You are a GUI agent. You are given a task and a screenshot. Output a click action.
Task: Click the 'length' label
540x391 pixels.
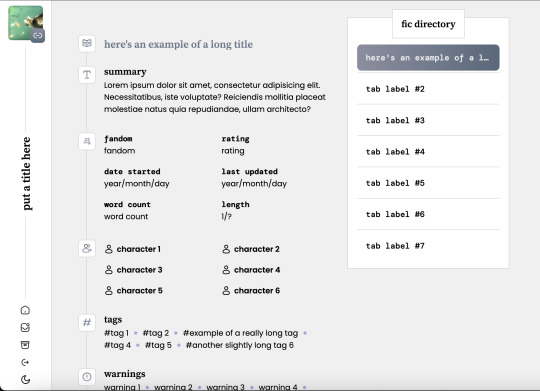(x=236, y=204)
